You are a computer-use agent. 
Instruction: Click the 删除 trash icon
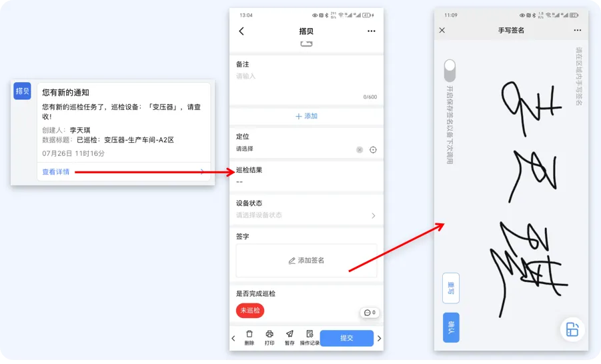click(249, 334)
